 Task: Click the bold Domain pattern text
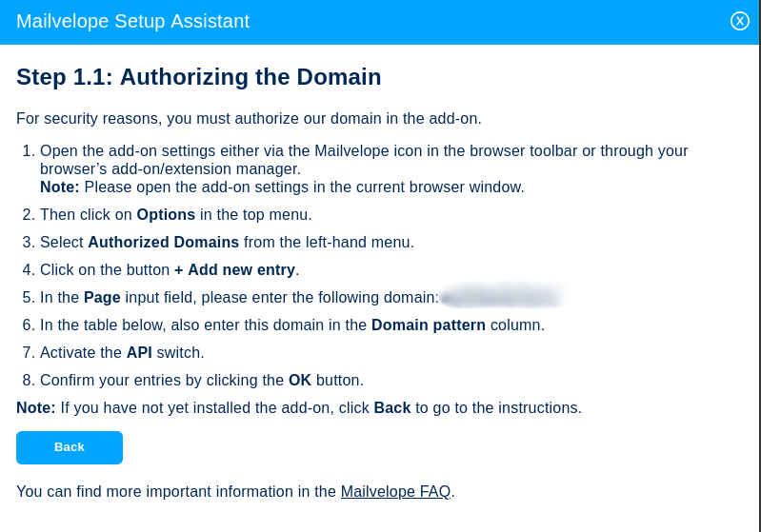[x=429, y=325]
